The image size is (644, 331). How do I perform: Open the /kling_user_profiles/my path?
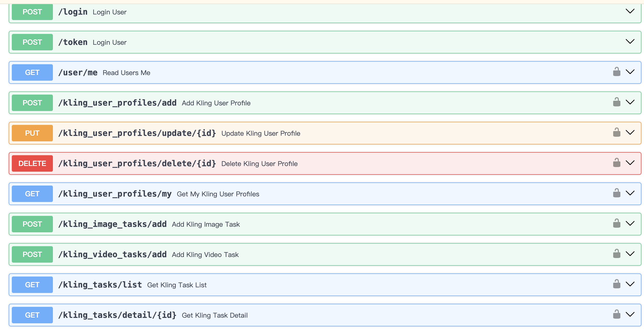pyautogui.click(x=115, y=194)
